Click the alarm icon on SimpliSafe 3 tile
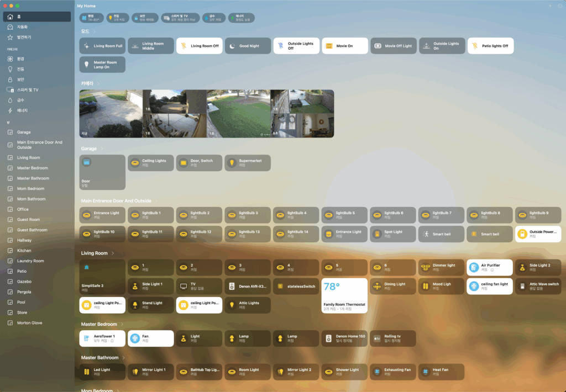This screenshot has width=566, height=392. [86, 267]
